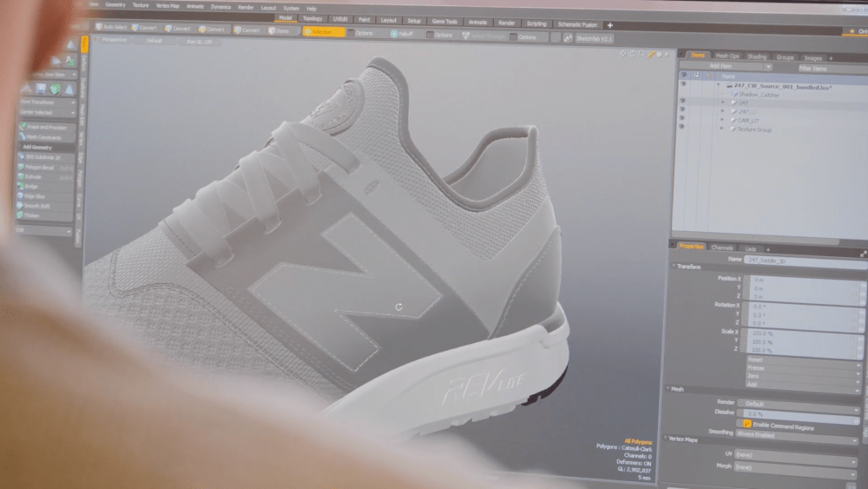The width and height of the screenshot is (868, 489).
Task: Click the viewport rotate control icon
Action: (633, 54)
